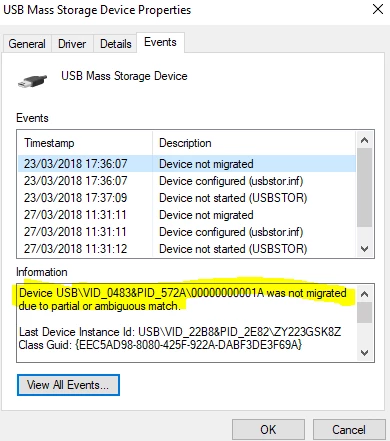390x441 pixels.
Task: Close the Properties dialog window
Action: [x=378, y=9]
